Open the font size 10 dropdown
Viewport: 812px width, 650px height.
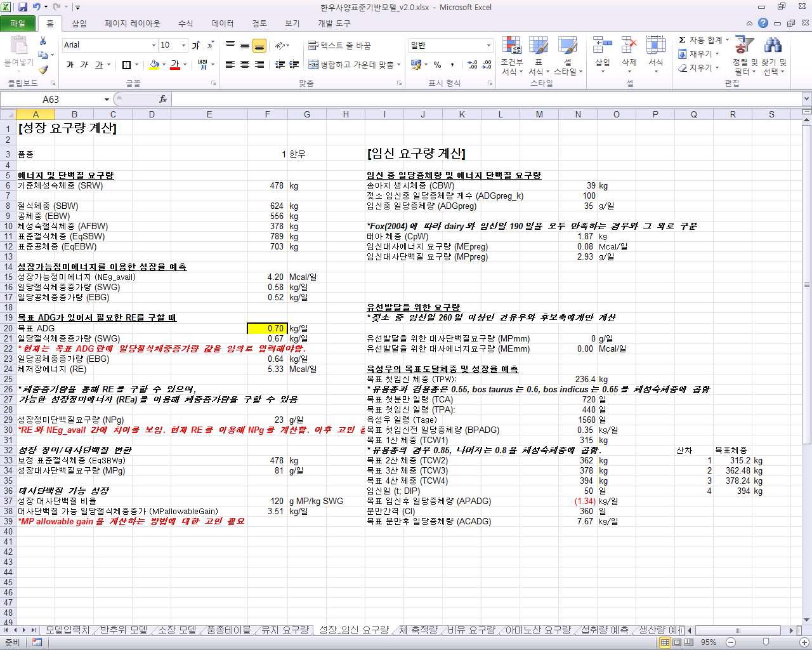(184, 45)
